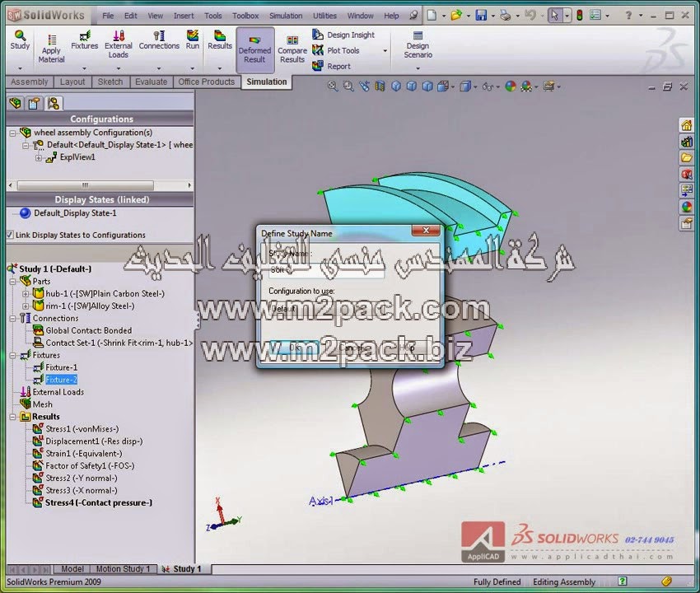Open the FeatureManager tree tab icon
This screenshot has height=593, width=700.
coord(16,104)
